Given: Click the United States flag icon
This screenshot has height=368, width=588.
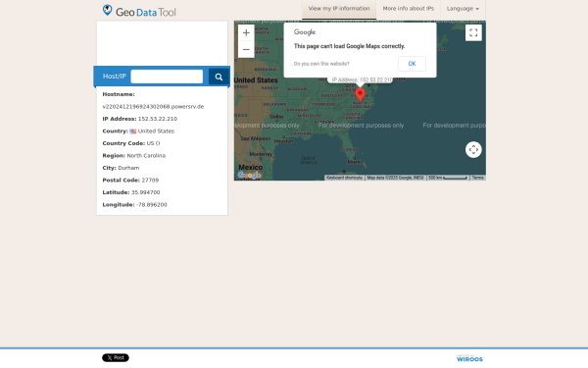Looking at the screenshot, I should 132,131.
